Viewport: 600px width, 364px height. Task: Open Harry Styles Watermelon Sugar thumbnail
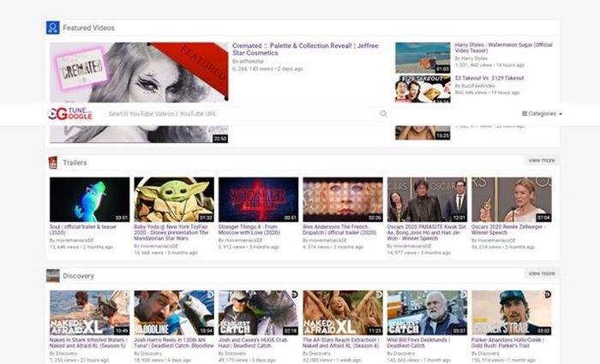click(x=423, y=57)
